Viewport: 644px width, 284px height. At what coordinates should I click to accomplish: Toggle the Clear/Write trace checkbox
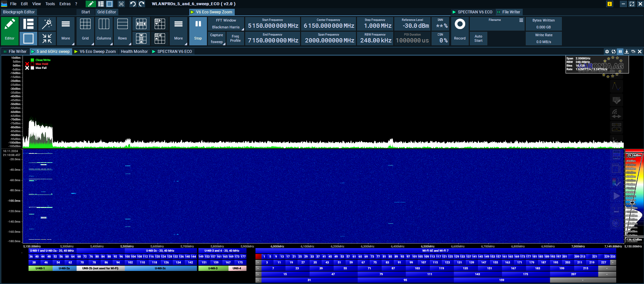[x=32, y=60]
